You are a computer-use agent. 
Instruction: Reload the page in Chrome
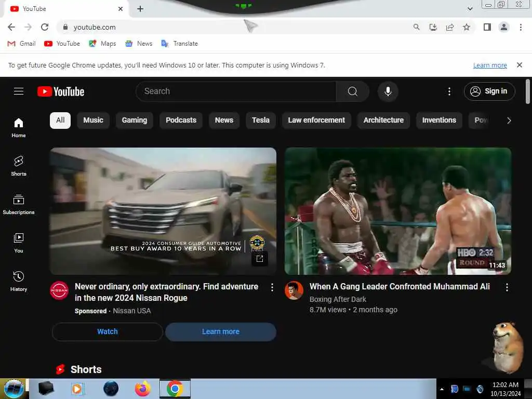coord(45,27)
